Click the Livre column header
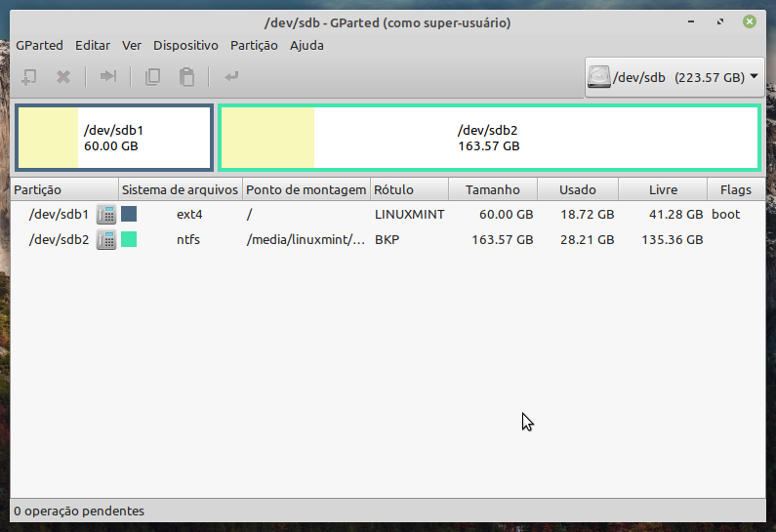 (663, 190)
